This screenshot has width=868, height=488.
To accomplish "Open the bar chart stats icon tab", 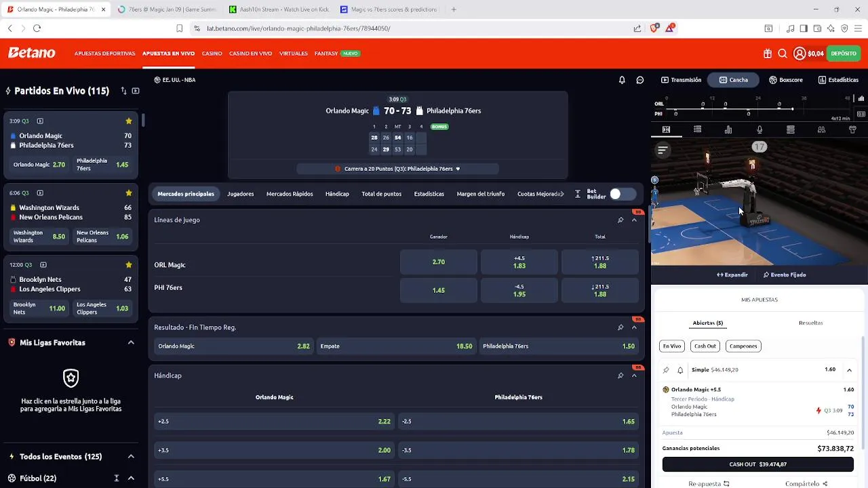I will point(728,129).
